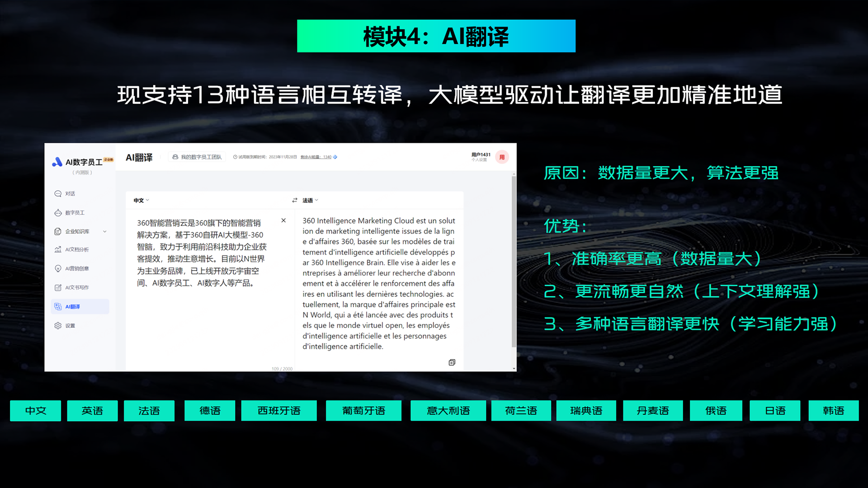Click the 俄语 language tag
Screen dimensions: 868x488
coord(716,411)
